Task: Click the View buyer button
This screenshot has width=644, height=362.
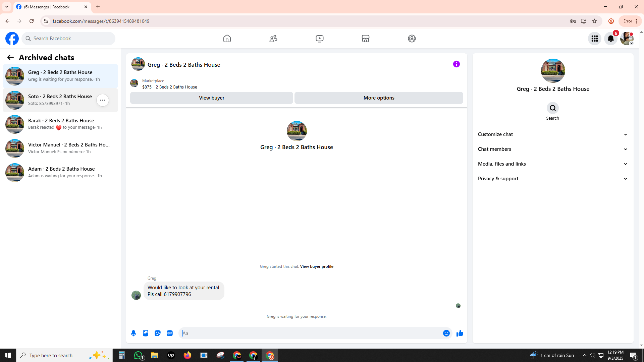Action: tap(212, 98)
